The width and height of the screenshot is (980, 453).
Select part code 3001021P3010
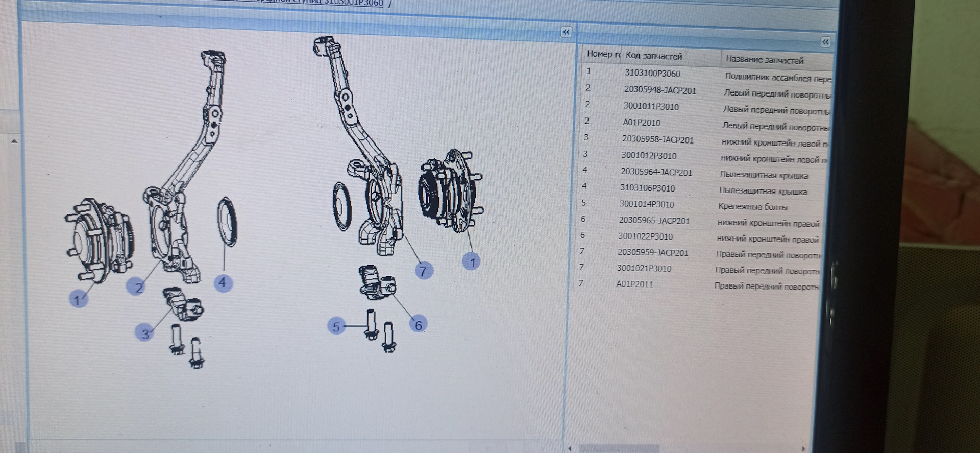coord(644,268)
